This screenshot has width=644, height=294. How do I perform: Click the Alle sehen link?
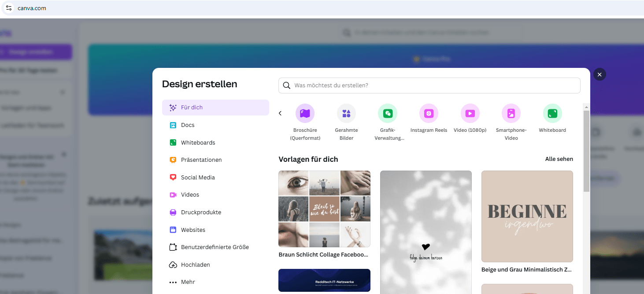pos(559,159)
